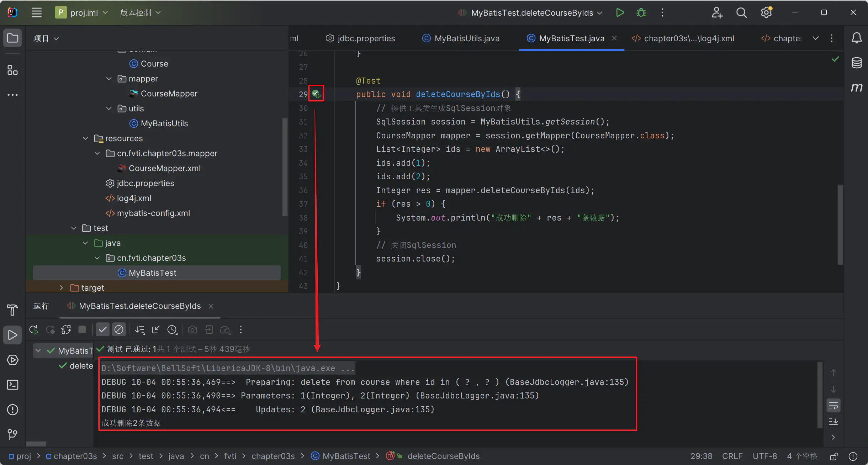
Task: Stop the running process button
Action: [82, 330]
